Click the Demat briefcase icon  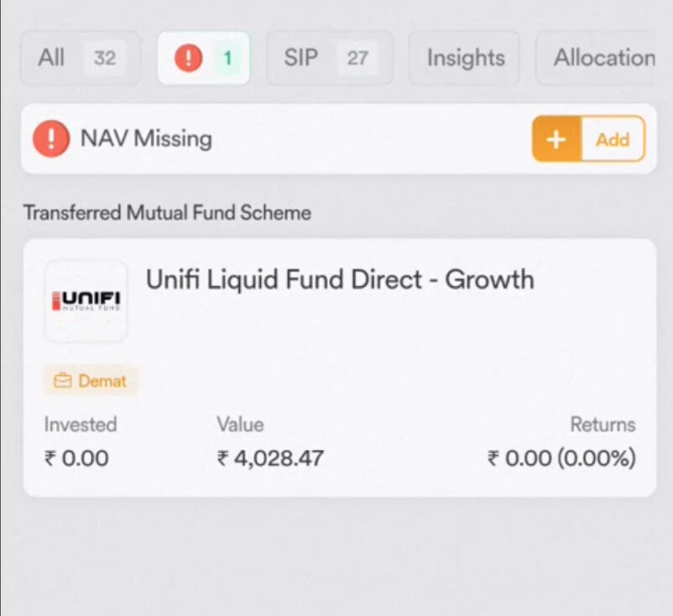(x=63, y=381)
